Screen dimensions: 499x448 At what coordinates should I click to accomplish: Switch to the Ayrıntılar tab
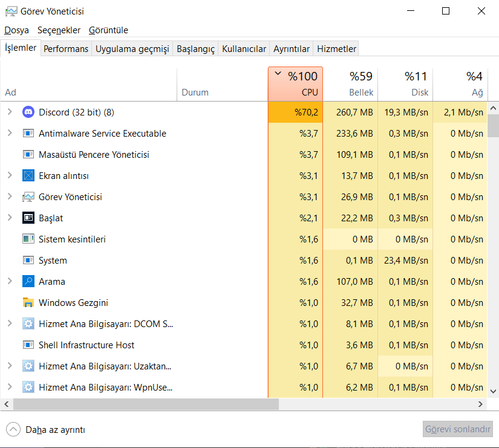(291, 49)
